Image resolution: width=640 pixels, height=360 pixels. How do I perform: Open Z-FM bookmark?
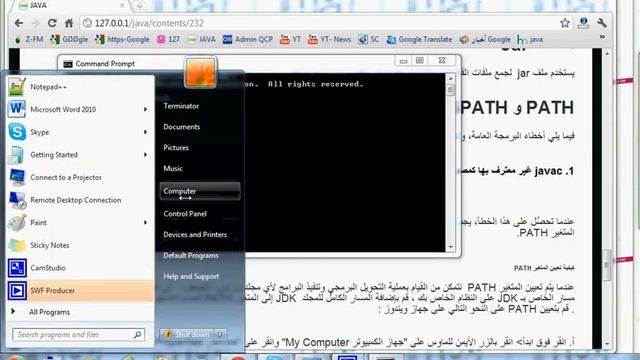pos(29,39)
